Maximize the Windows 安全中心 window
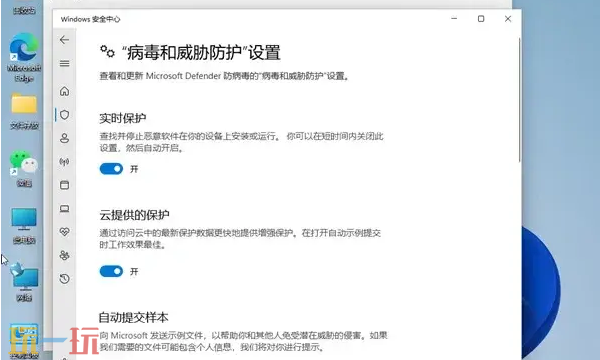Viewport: 600px width, 360px height. 481,18
